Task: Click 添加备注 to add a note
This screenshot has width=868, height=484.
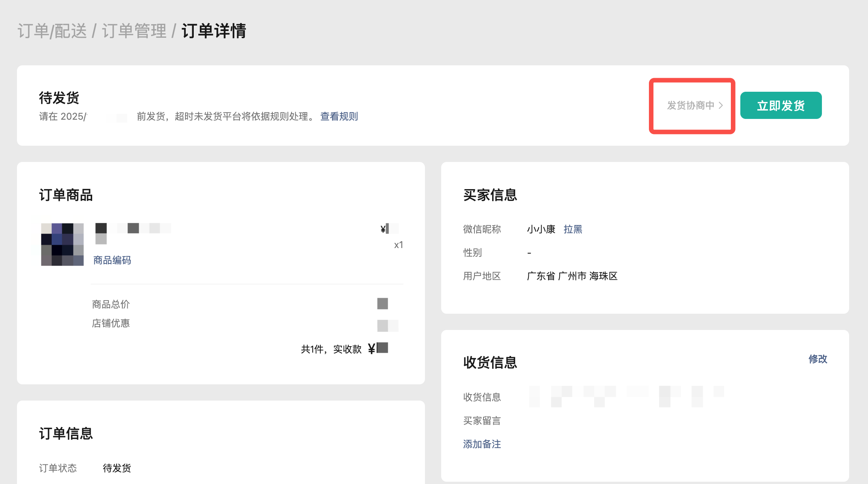Action: coord(482,444)
